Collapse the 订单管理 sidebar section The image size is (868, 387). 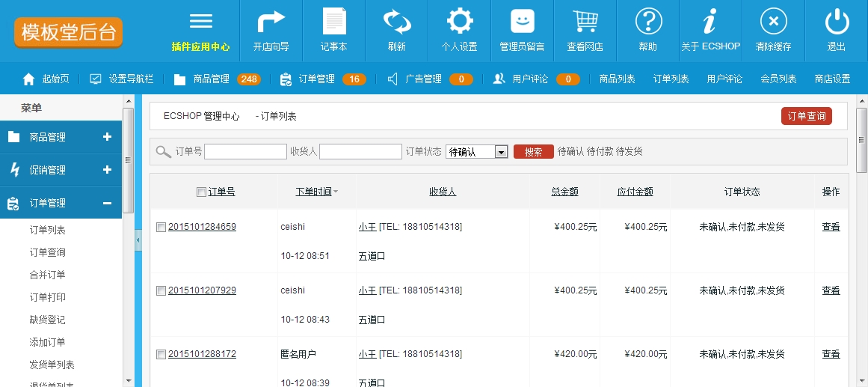click(107, 203)
